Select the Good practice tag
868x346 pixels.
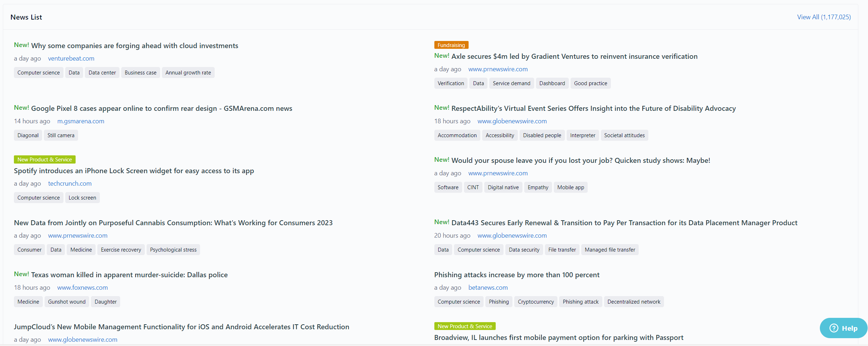(x=590, y=83)
